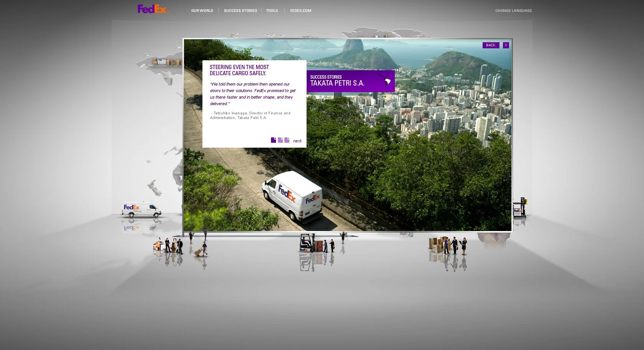
Task: Click the Takata Petri S.A. banner title
Action: 337,83
